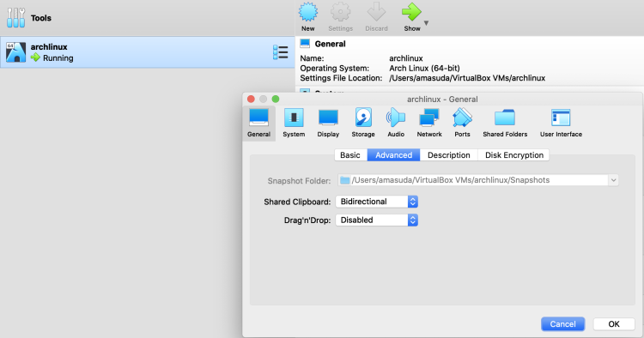
Task: Open the Show button dropdown arrow
Action: 426,23
